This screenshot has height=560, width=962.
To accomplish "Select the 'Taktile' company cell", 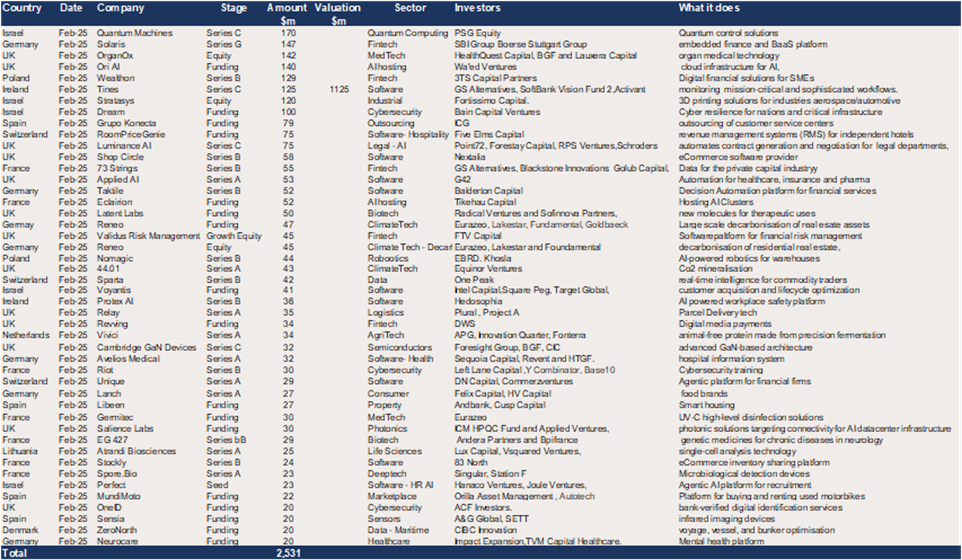I will click(110, 191).
